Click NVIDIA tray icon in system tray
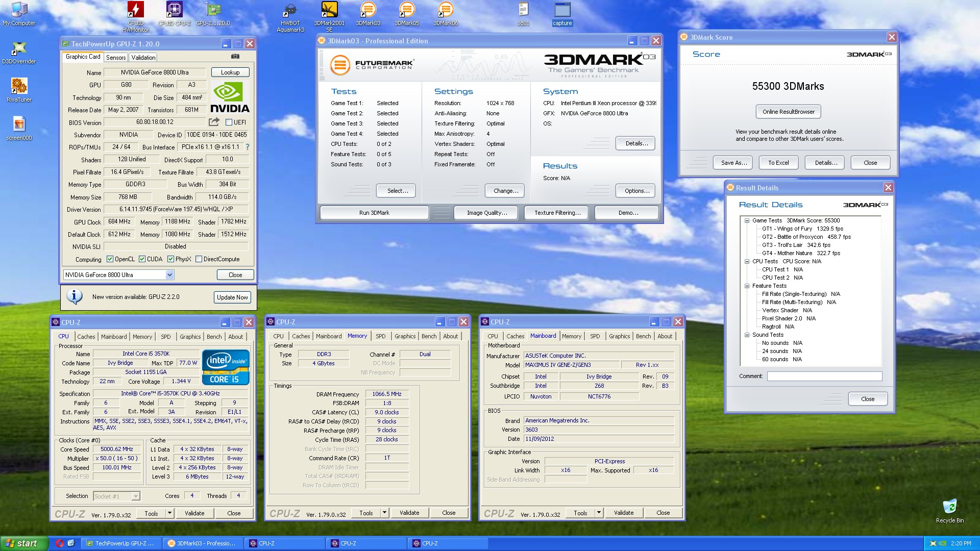The image size is (980, 551). pos(942,543)
